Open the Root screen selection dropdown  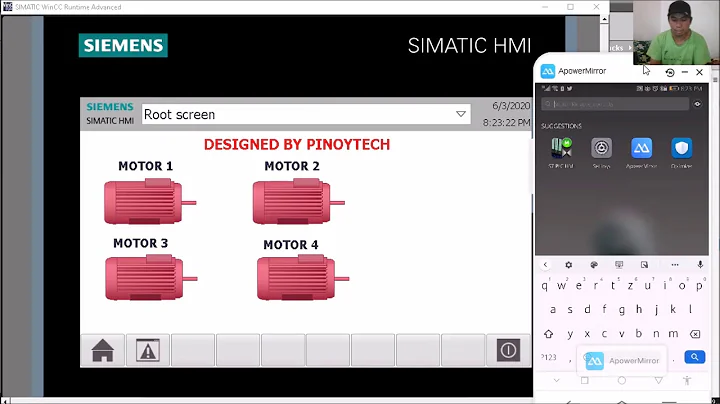pos(306,114)
